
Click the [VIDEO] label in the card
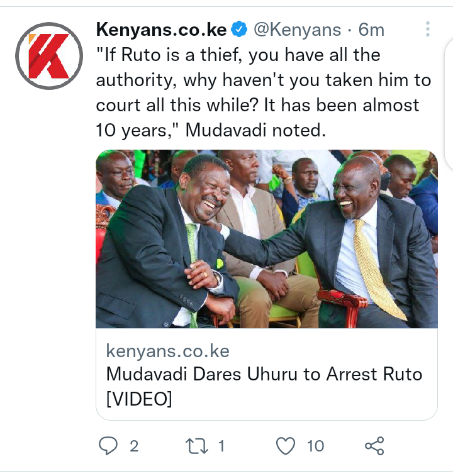(x=139, y=399)
